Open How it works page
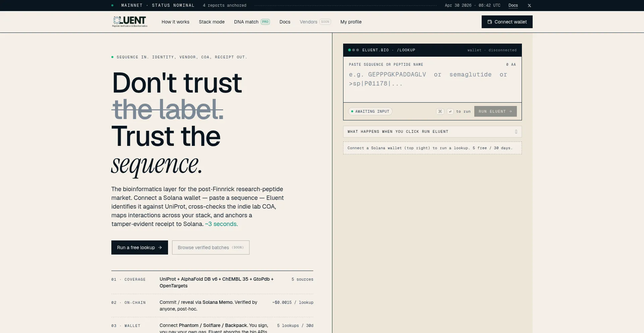Image resolution: width=644 pixels, height=333 pixels. pos(175,22)
